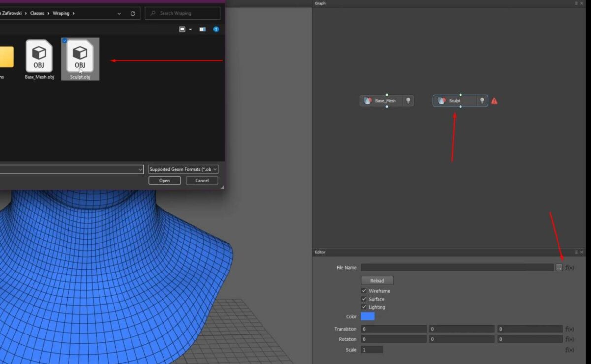
Task: Click the Open button to load the file
Action: (164, 180)
